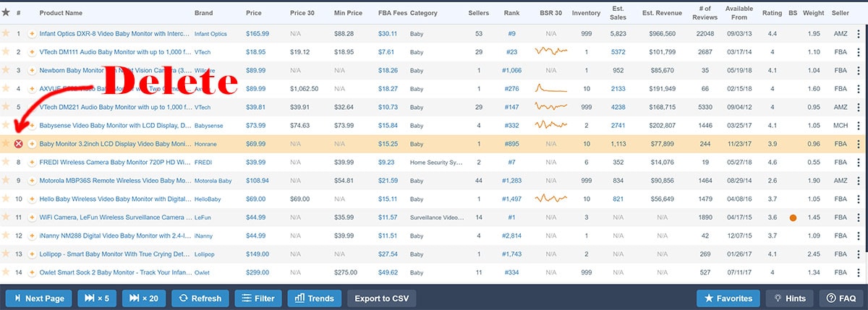Go to Next Page
The height and width of the screenshot is (310, 868).
coord(39,298)
